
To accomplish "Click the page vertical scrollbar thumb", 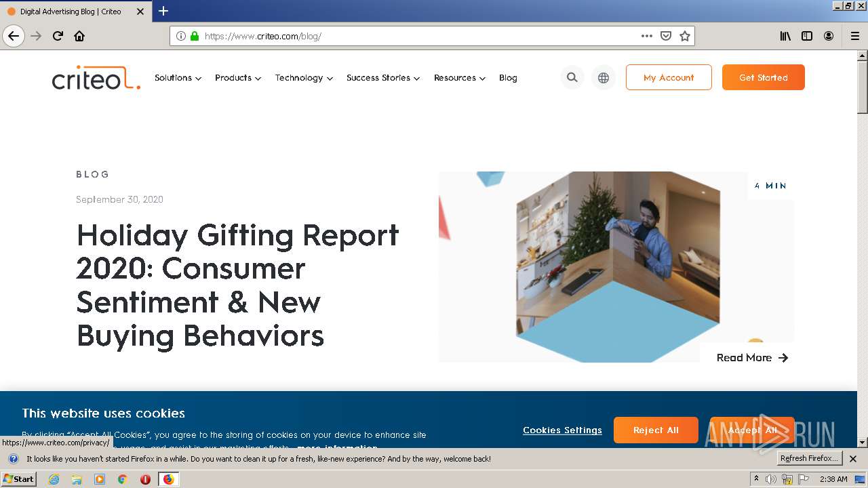I will 863,87.
